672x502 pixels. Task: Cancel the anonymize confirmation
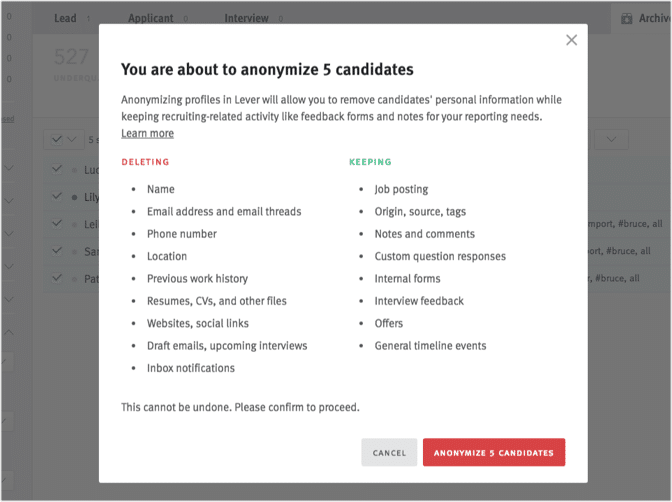point(389,452)
